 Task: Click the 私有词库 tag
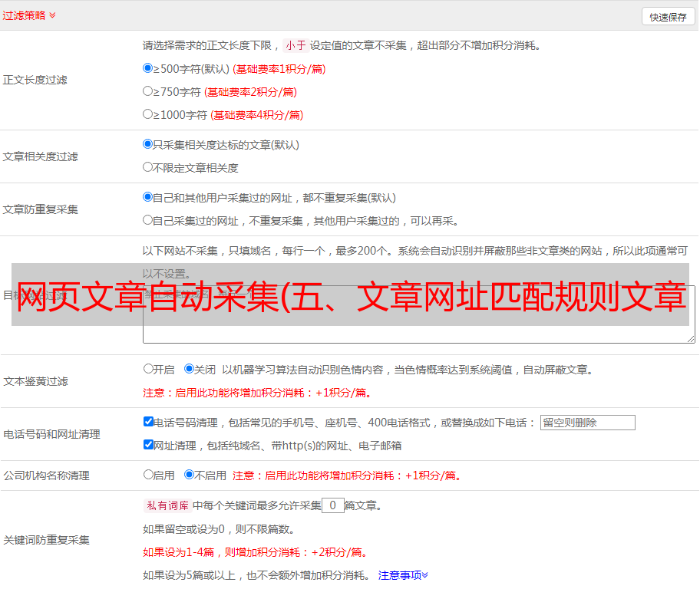(168, 505)
